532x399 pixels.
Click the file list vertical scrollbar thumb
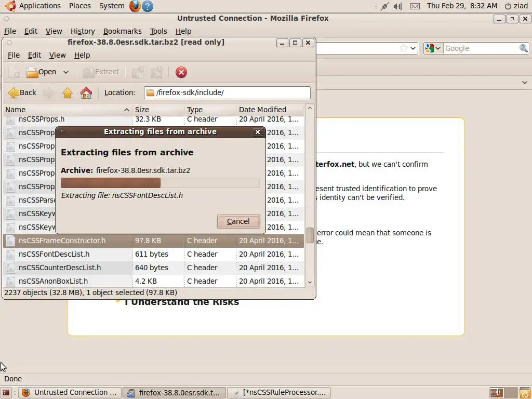pos(310,235)
